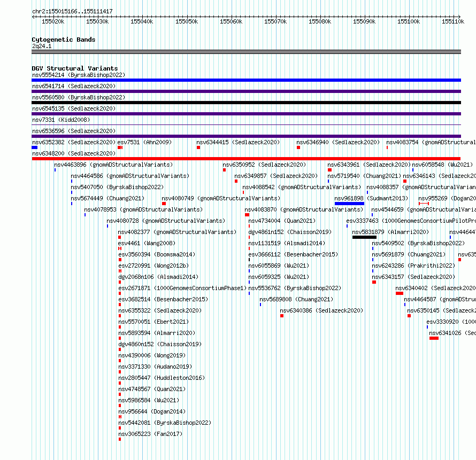The height and width of the screenshot is (460, 476).
Task: Click nsv4083870 gnomAD variant label
Action: [304, 209]
